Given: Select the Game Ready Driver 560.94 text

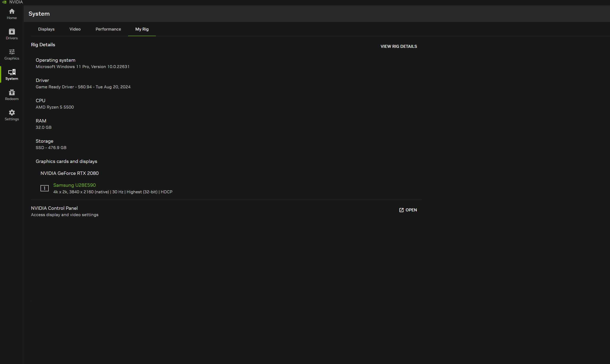Looking at the screenshot, I should pyautogui.click(x=83, y=87).
